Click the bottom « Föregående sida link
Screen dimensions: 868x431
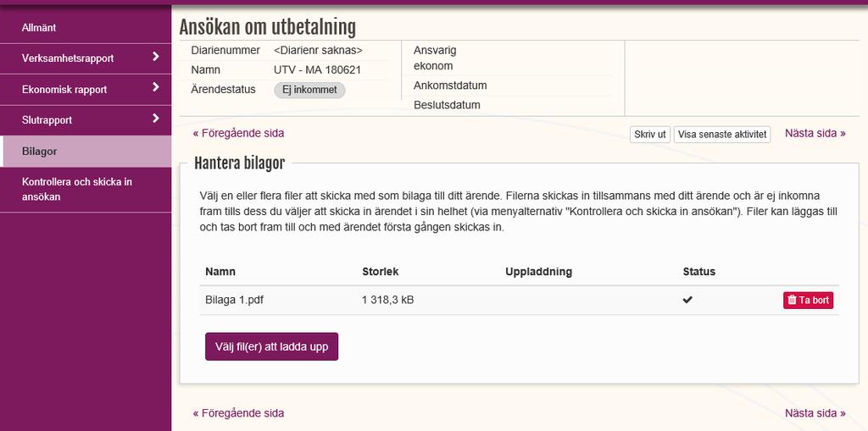coord(238,413)
